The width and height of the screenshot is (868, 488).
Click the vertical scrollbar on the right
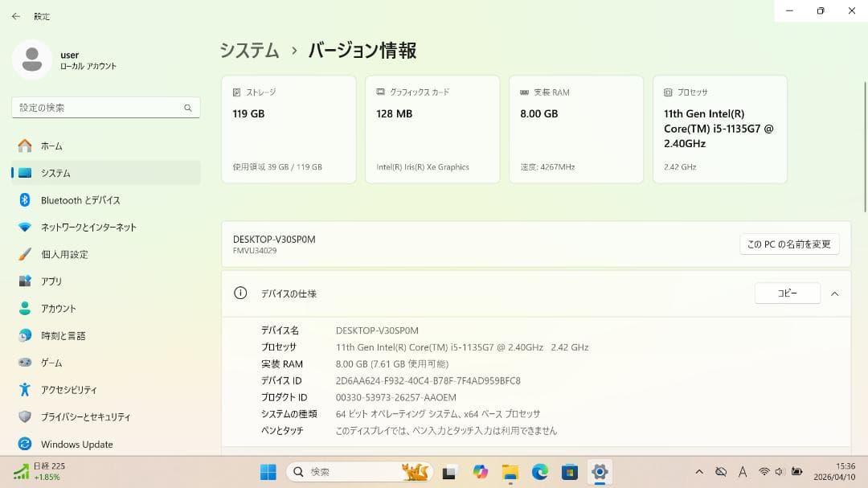tap(865, 147)
